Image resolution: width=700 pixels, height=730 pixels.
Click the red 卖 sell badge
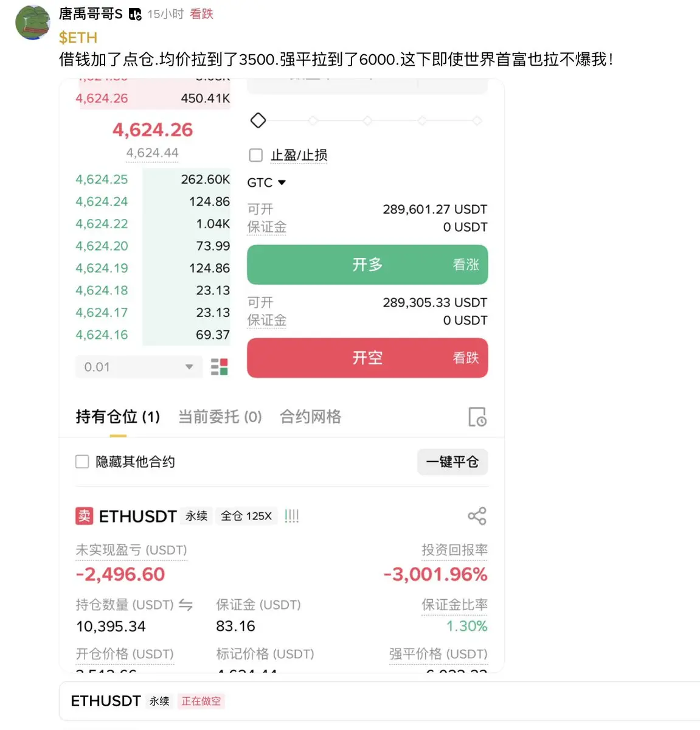click(x=84, y=516)
